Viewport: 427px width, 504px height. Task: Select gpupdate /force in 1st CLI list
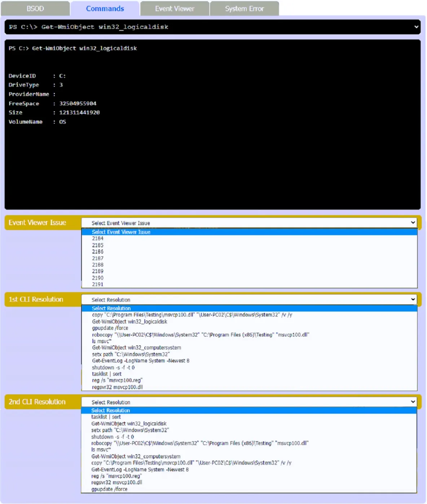249,328
